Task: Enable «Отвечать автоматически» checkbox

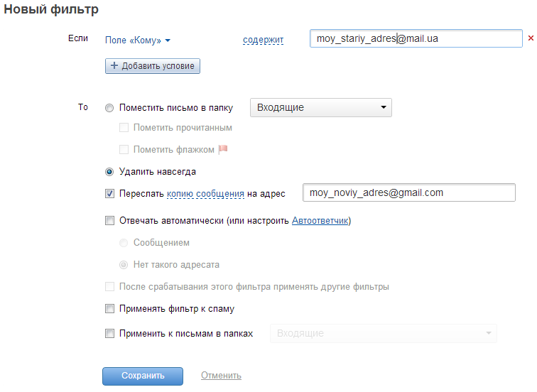Action: click(109, 221)
